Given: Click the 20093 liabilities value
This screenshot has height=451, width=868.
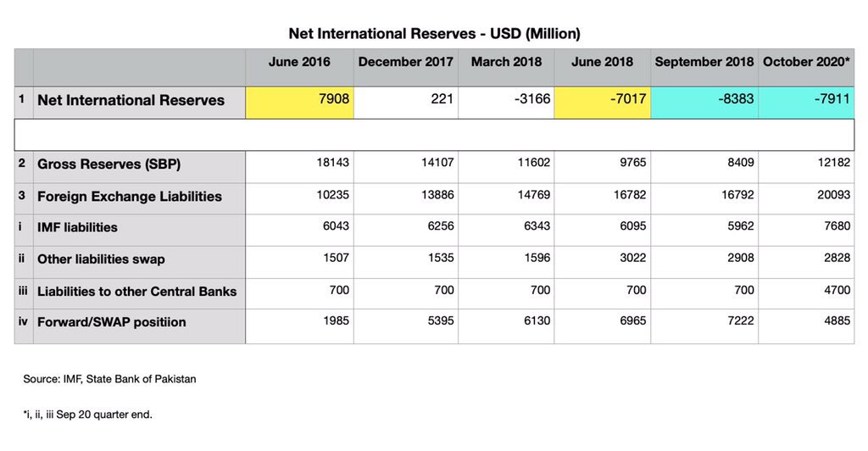Looking at the screenshot, I should (x=834, y=195).
